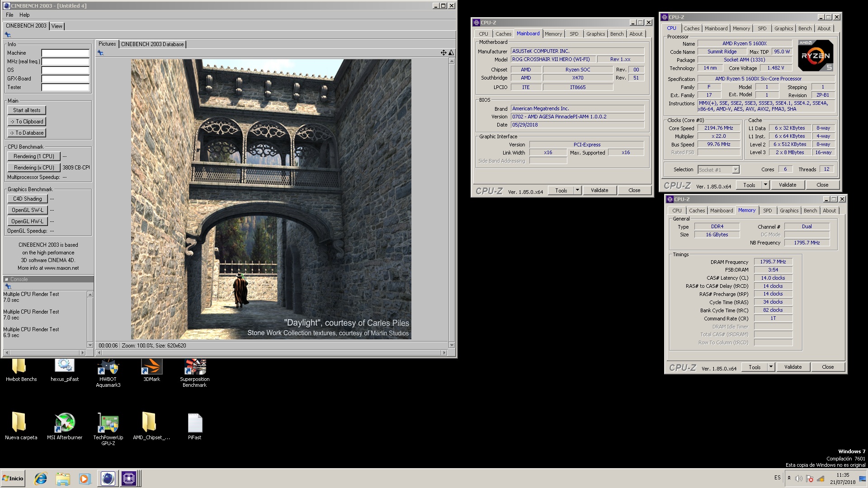Launch TechPowerUp GPU-Z shortcut
Screen dimensions: 868x488
(108, 429)
